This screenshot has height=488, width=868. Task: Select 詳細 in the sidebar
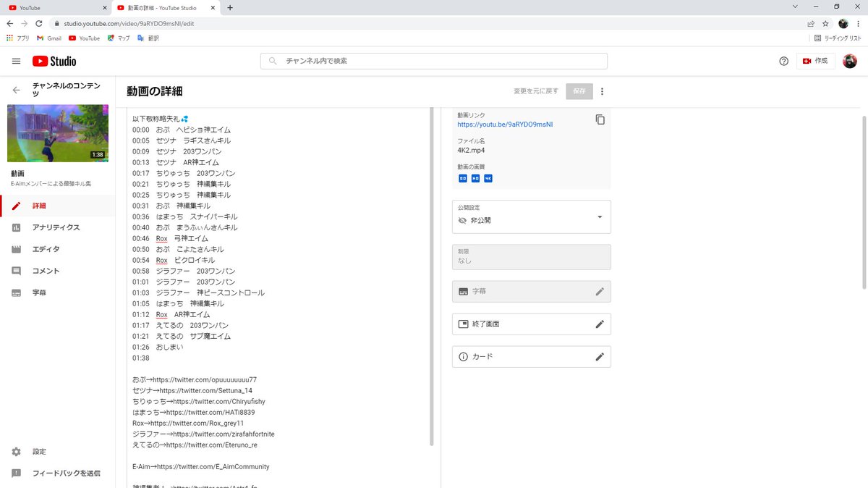pyautogui.click(x=58, y=206)
